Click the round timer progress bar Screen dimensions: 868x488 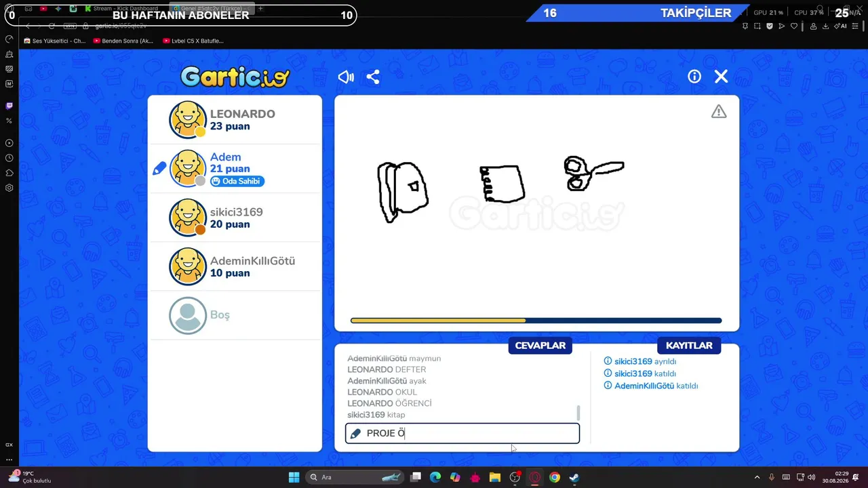(536, 321)
